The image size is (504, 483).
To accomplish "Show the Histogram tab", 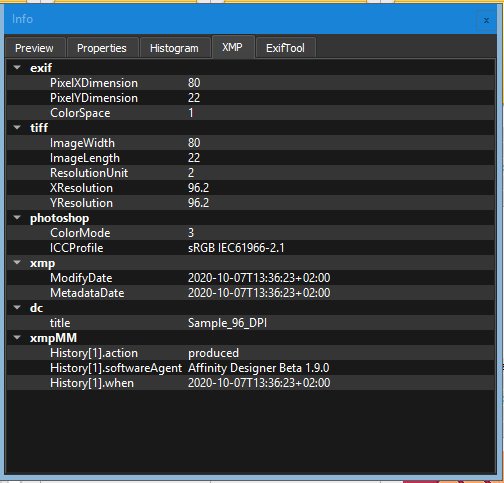I will [x=174, y=48].
